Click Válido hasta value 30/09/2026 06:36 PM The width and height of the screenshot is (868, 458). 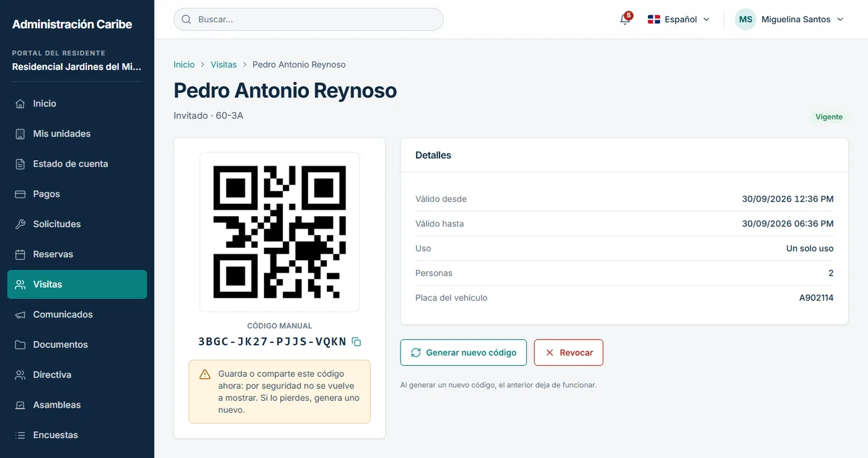tap(787, 224)
